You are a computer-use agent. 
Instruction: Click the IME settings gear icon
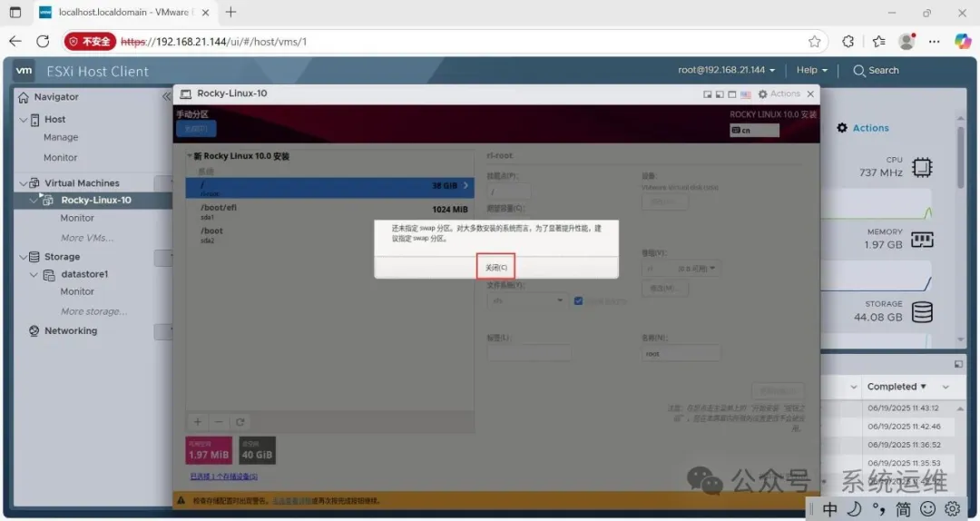pyautogui.click(x=953, y=509)
